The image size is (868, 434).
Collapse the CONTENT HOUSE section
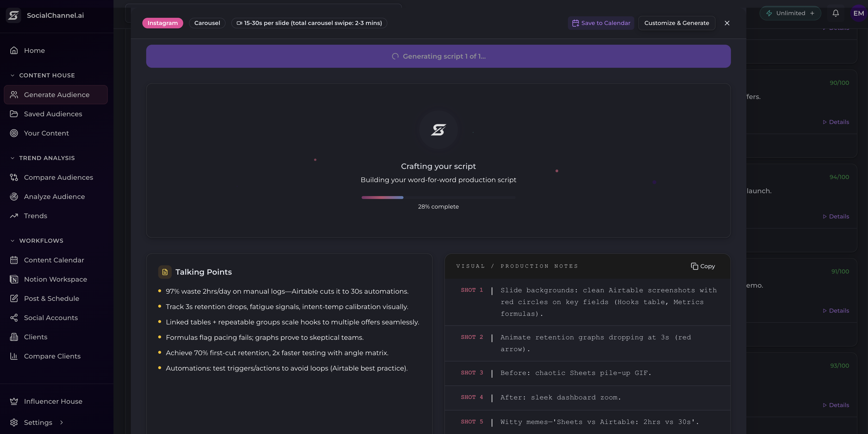tap(13, 75)
